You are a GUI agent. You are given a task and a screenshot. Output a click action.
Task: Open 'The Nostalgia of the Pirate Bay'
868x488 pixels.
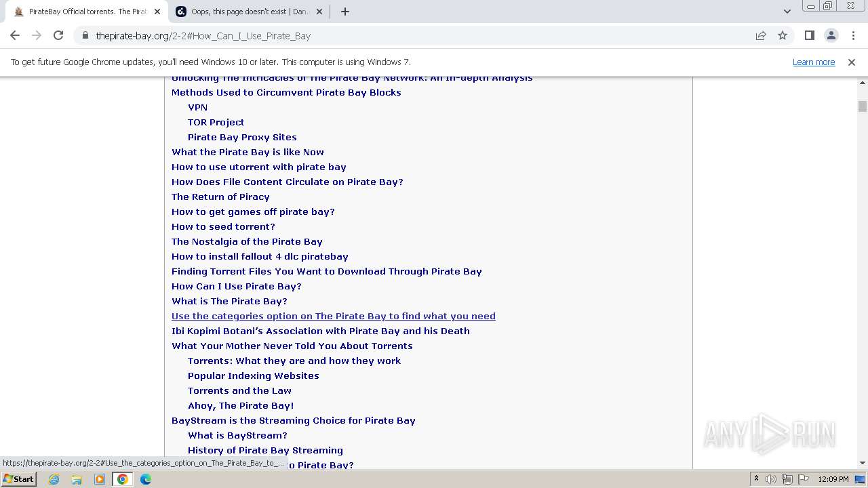(x=247, y=241)
